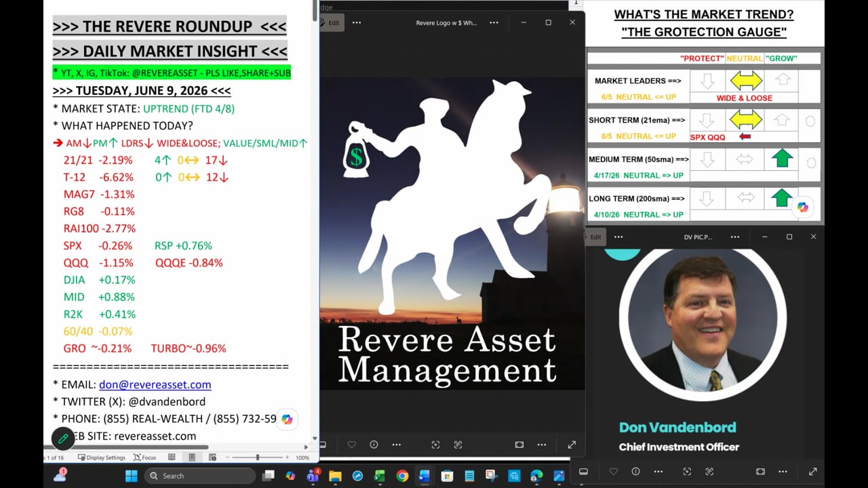Open the more options menu next to Edit in Revere Logo window
This screenshot has height=488, width=868.
357,22
